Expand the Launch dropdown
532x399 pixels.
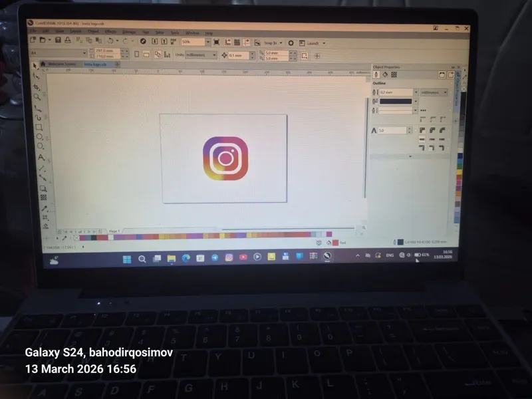[x=324, y=43]
